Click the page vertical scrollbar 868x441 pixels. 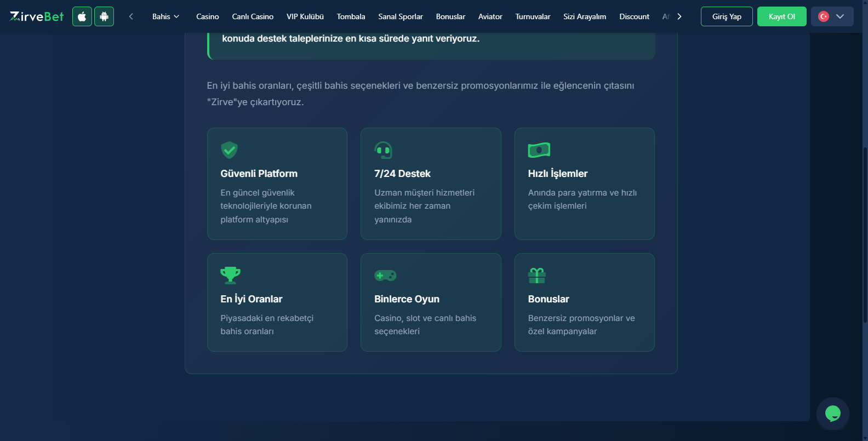coord(865,236)
